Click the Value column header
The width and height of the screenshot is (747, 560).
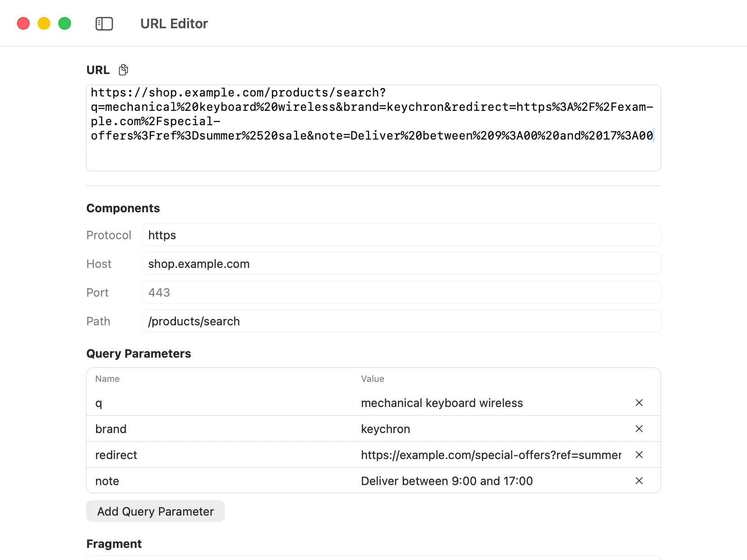tap(373, 379)
